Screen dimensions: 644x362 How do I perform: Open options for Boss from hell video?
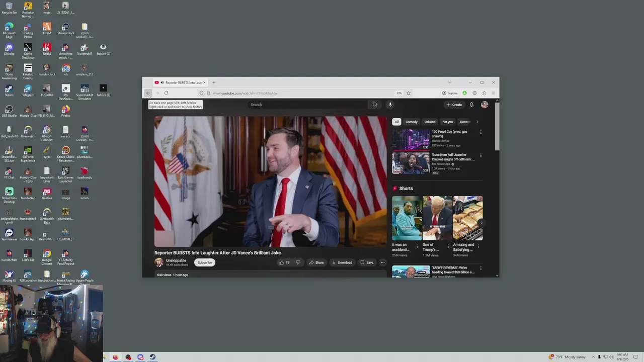point(480,155)
